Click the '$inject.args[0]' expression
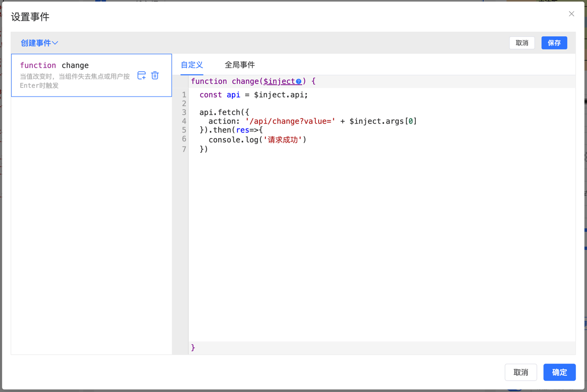This screenshot has width=587, height=392. pos(383,121)
